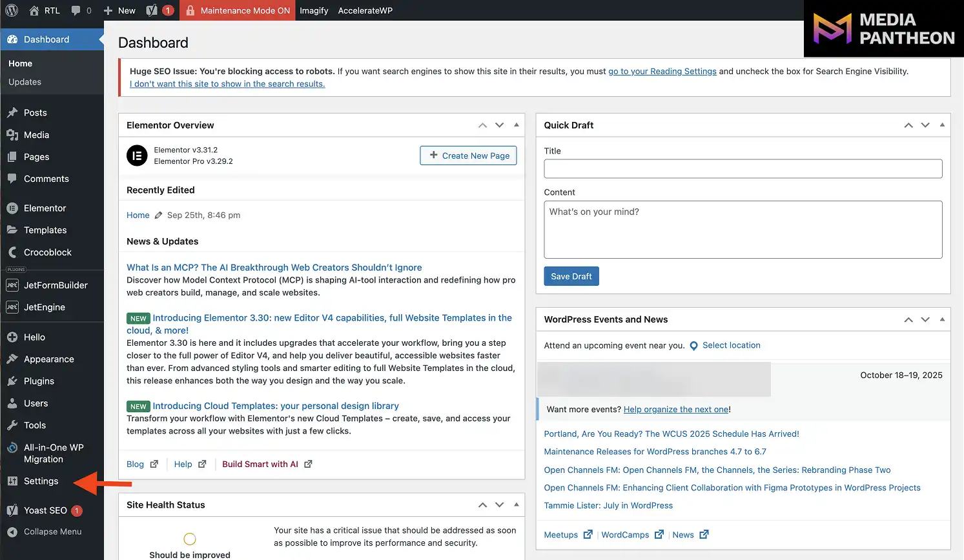Click the Crocoblock icon in sidebar
This screenshot has width=964, height=560.
click(x=12, y=252)
